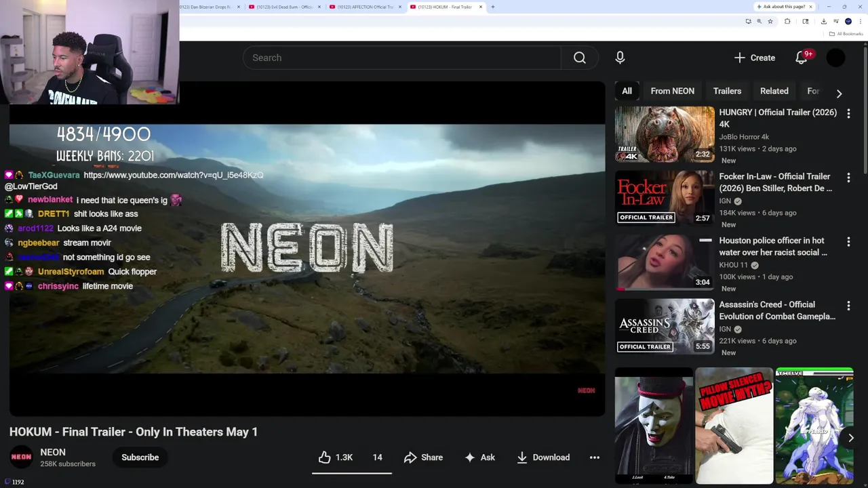Viewport: 868px width, 488px height.
Task: Open options for Houston police officer video
Action: [x=848, y=241]
